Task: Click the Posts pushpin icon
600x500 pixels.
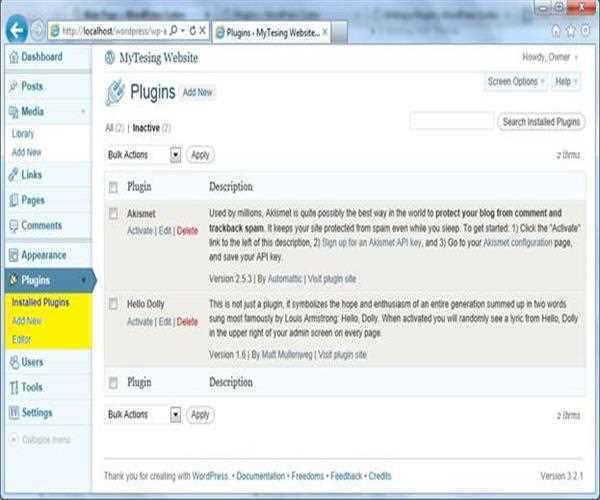Action: tap(12, 87)
